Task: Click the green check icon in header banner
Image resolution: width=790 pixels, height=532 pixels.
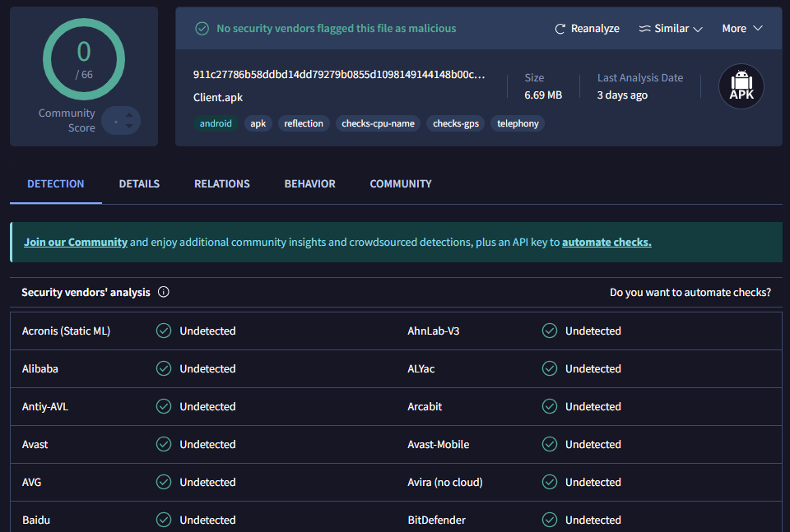Action: 202,29
